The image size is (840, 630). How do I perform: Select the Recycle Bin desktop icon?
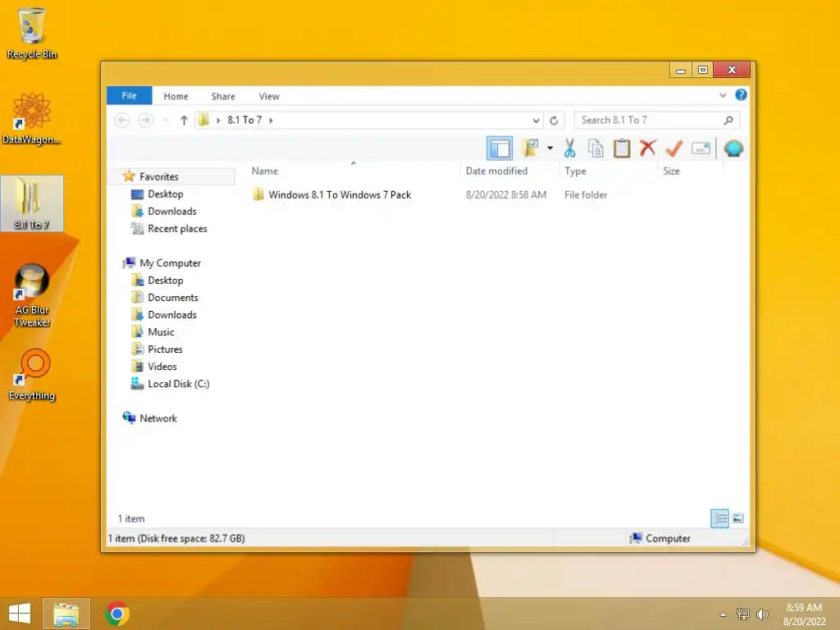tap(32, 33)
